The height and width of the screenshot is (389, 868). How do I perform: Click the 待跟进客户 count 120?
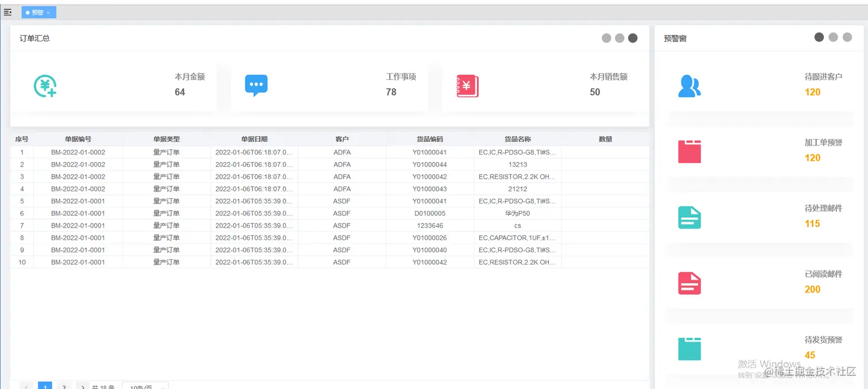pos(812,92)
